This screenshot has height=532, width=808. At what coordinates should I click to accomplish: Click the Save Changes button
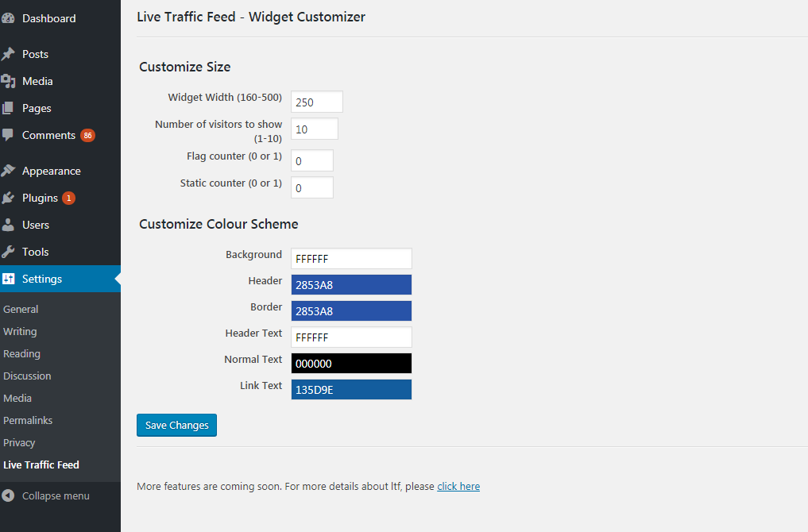pos(176,425)
